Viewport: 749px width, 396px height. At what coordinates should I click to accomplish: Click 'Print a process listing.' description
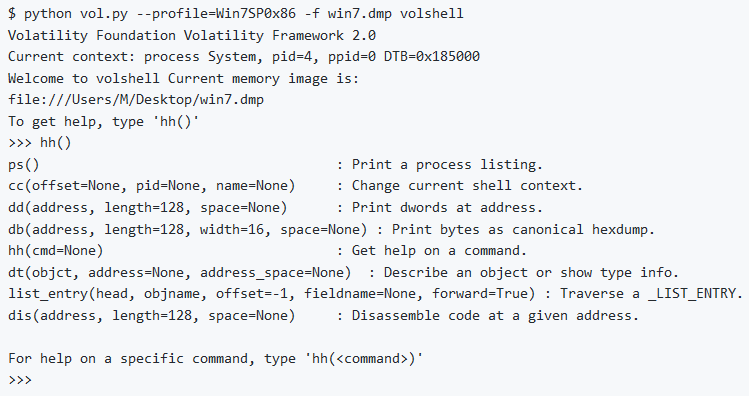coord(447,164)
